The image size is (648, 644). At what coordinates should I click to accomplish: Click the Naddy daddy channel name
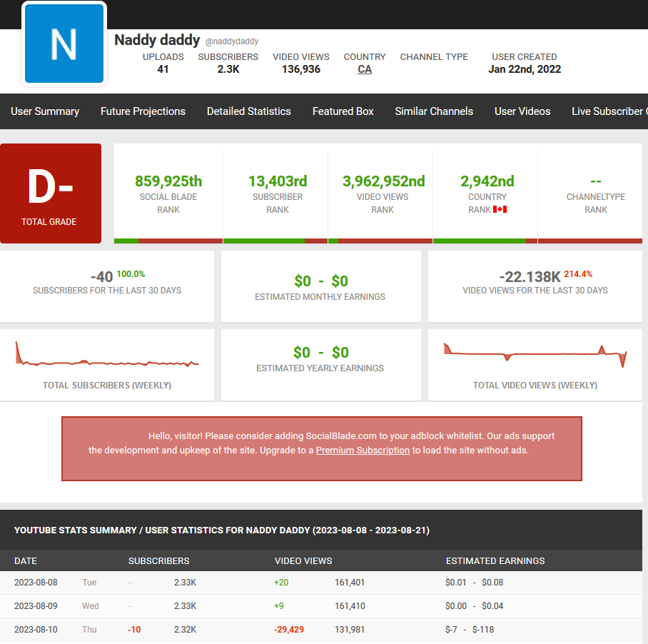pyautogui.click(x=157, y=40)
